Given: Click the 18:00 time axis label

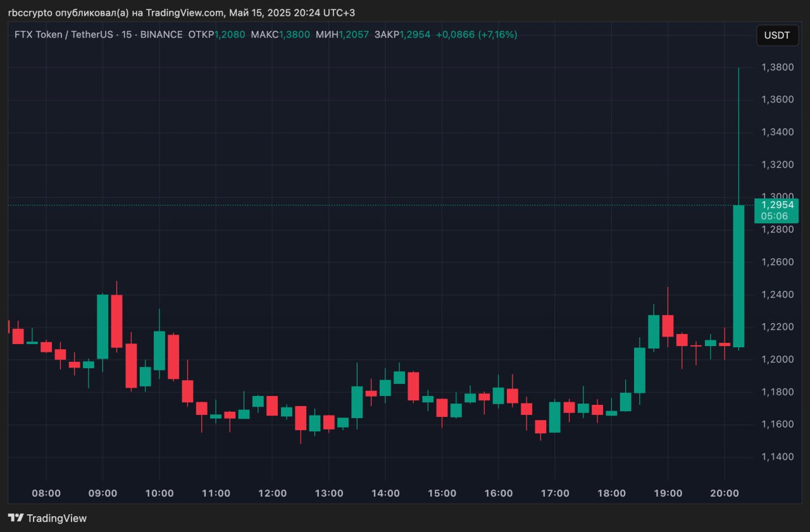Looking at the screenshot, I should pyautogui.click(x=611, y=493).
